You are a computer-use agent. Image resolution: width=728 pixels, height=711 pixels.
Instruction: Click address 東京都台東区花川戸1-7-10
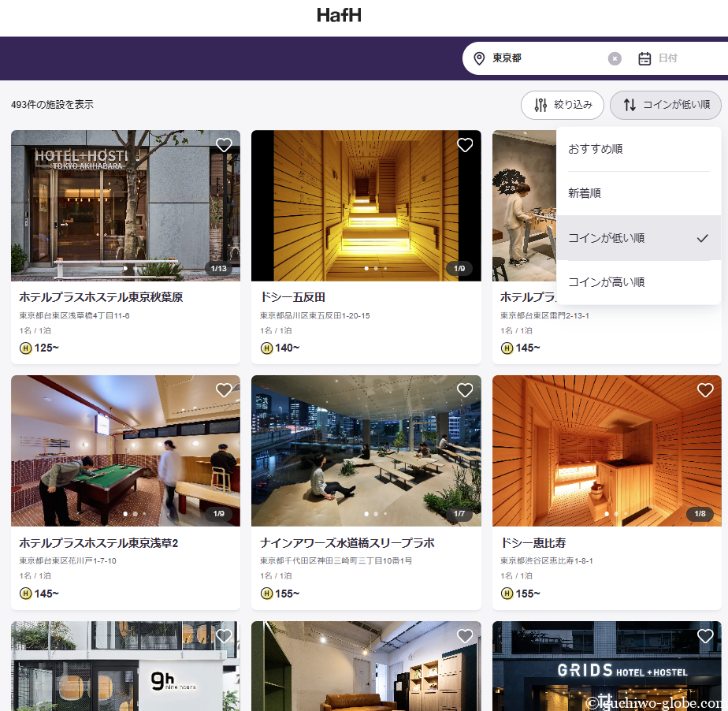(x=68, y=561)
